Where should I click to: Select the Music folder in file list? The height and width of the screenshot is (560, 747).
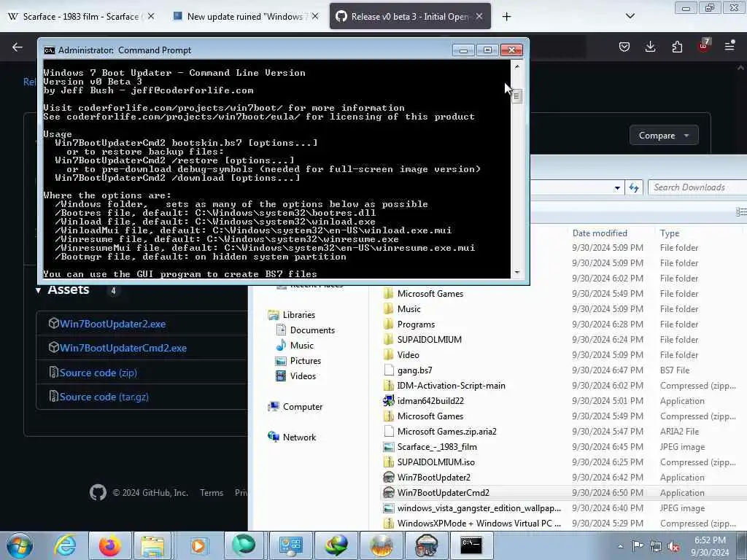409,309
